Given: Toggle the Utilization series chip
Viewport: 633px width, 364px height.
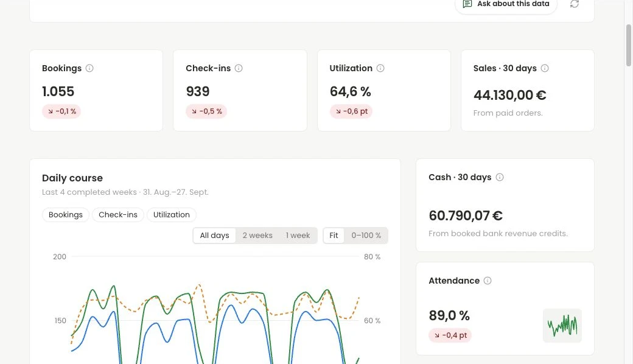Looking at the screenshot, I should 172,215.
